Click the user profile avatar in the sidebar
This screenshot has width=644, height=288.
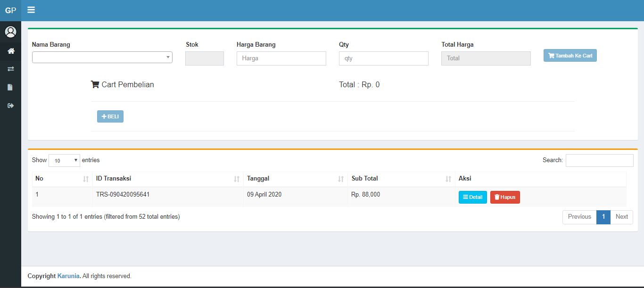[x=10, y=32]
